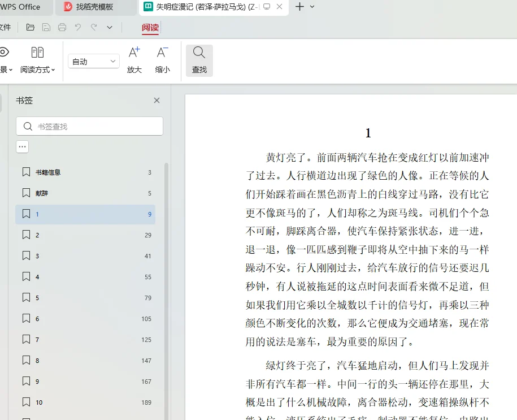Jump to bookmark 书籍信息
The height and width of the screenshot is (420, 517).
[85, 172]
